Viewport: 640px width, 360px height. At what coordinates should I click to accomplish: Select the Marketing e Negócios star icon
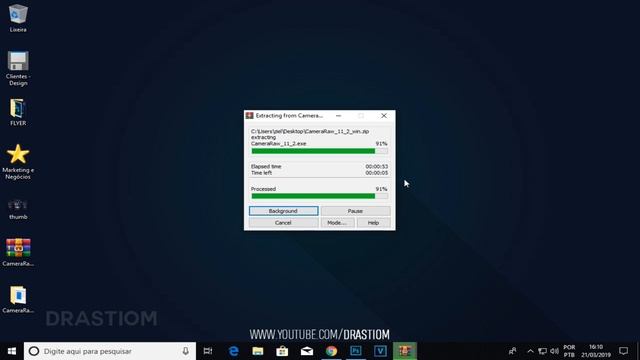(x=18, y=162)
